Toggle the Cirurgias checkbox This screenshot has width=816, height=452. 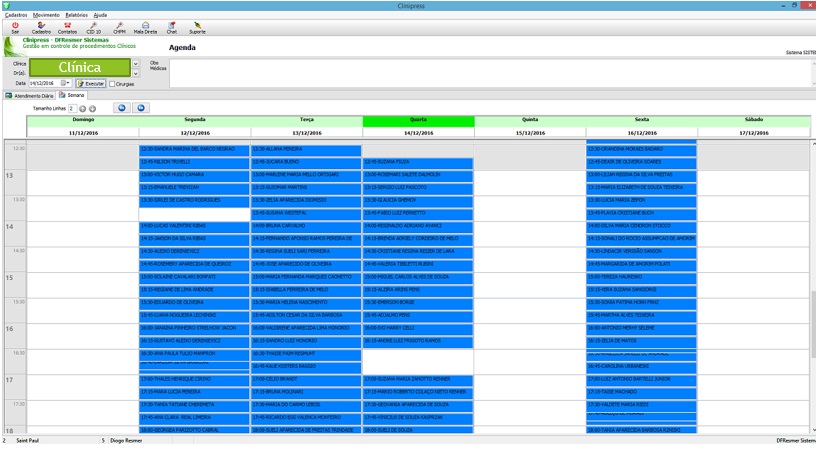(x=111, y=84)
